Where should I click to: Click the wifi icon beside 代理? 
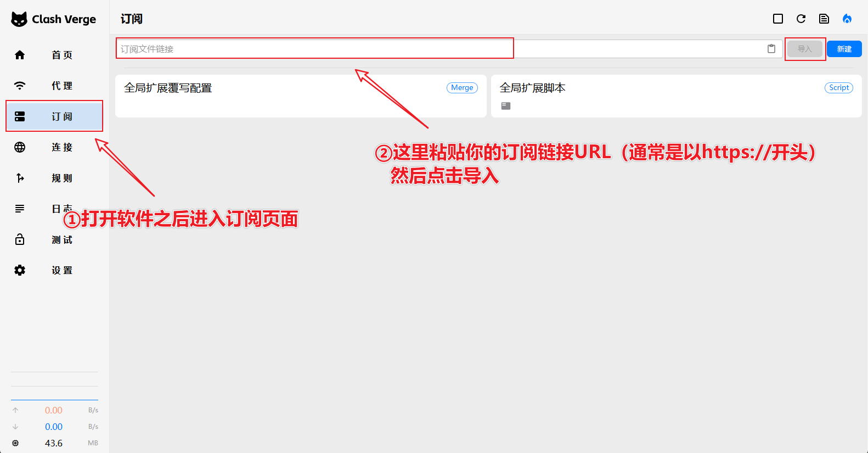tap(20, 86)
